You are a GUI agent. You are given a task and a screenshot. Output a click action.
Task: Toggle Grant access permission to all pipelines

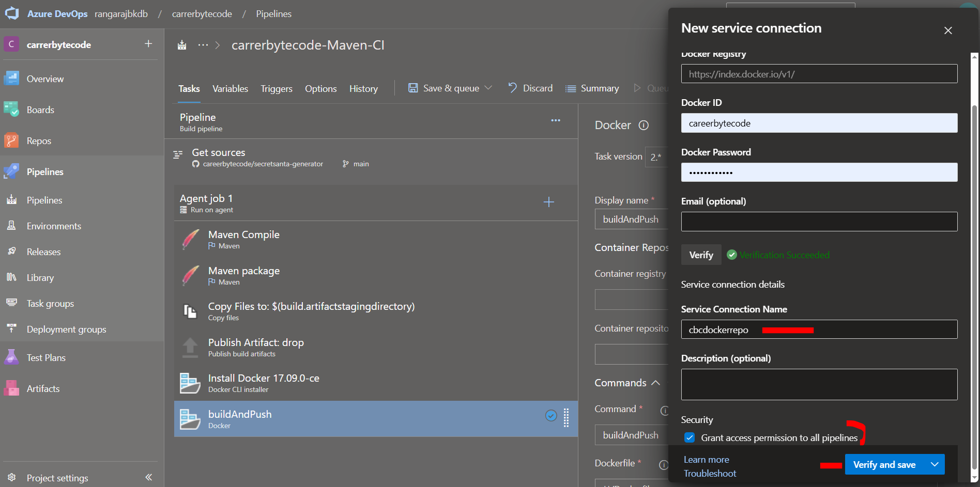pyautogui.click(x=690, y=437)
